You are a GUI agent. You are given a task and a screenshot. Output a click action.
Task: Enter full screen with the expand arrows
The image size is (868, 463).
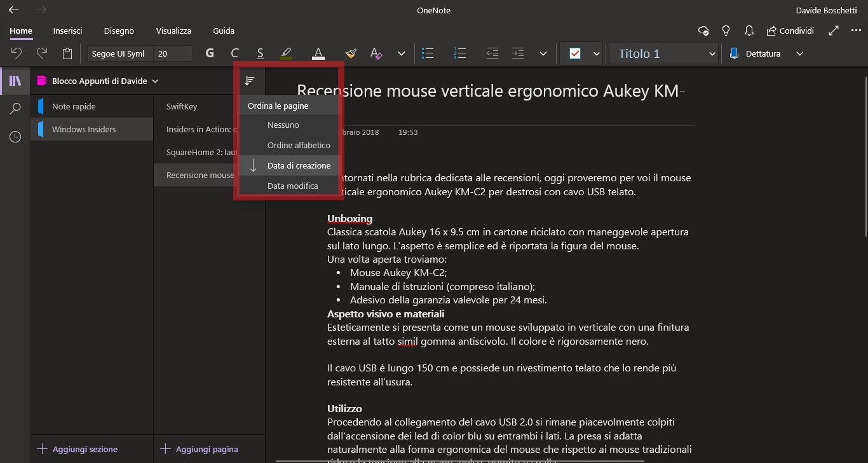click(x=834, y=31)
